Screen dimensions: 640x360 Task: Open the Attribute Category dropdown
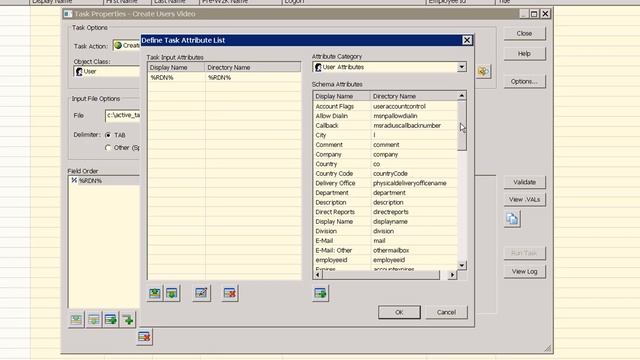462,67
